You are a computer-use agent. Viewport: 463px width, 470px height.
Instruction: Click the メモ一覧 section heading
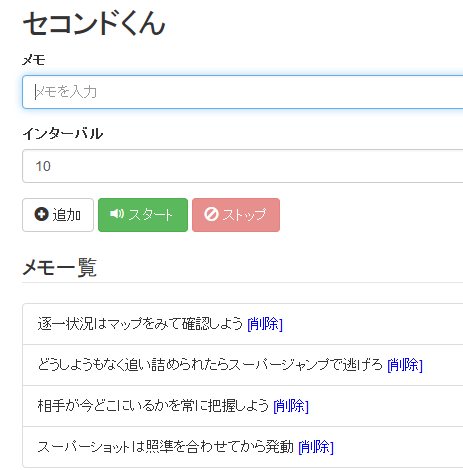click(x=60, y=268)
